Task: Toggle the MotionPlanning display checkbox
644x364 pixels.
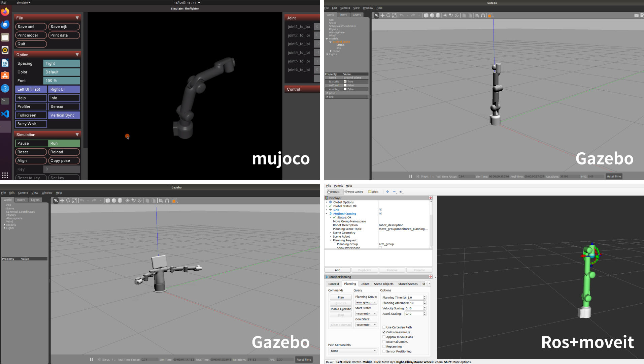Action: (x=380, y=214)
